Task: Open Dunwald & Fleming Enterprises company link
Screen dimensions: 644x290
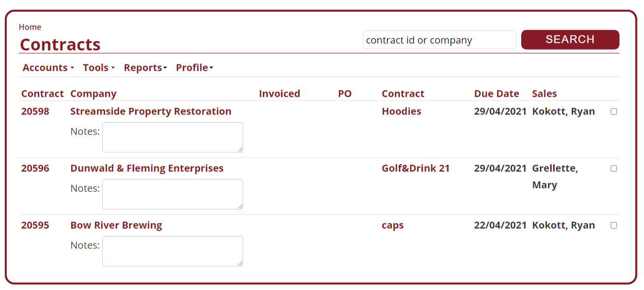Action: [147, 168]
